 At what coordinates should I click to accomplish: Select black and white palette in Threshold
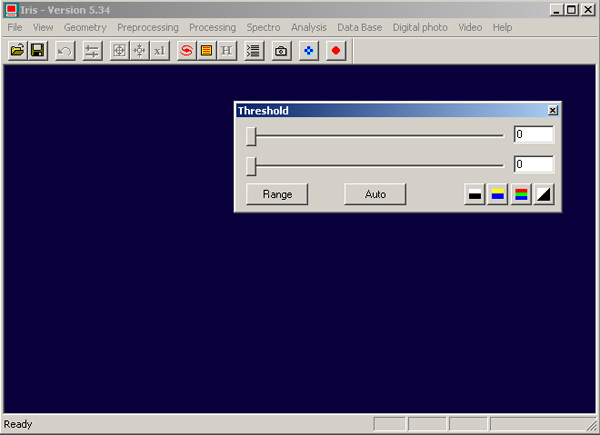point(474,194)
